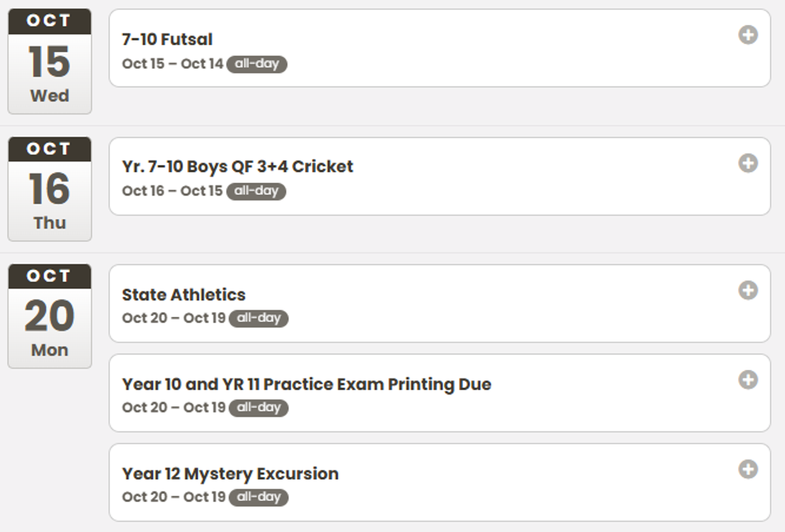Click plus icon for Practice Exam Printing Due
This screenshot has width=785, height=532.
pos(748,380)
